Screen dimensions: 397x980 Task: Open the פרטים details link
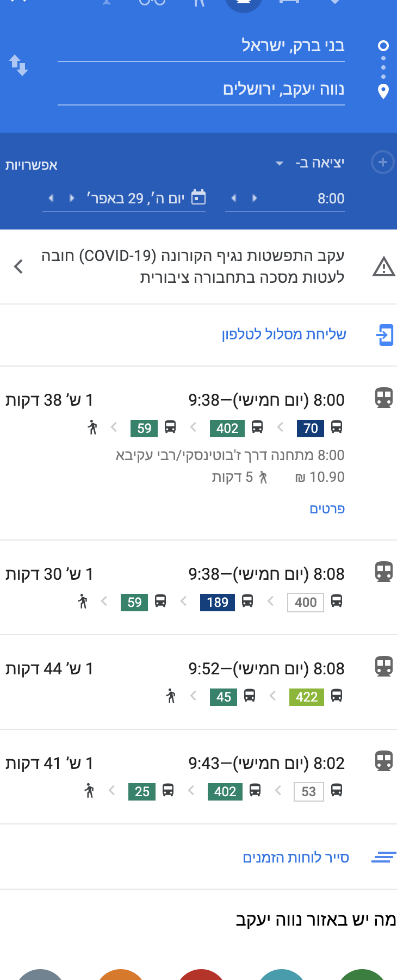[327, 508]
